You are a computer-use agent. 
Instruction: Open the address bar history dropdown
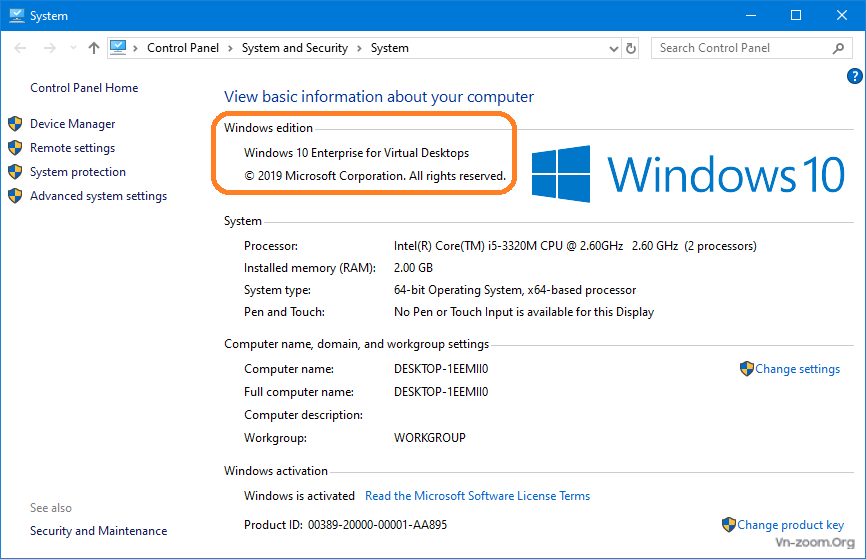(x=614, y=49)
